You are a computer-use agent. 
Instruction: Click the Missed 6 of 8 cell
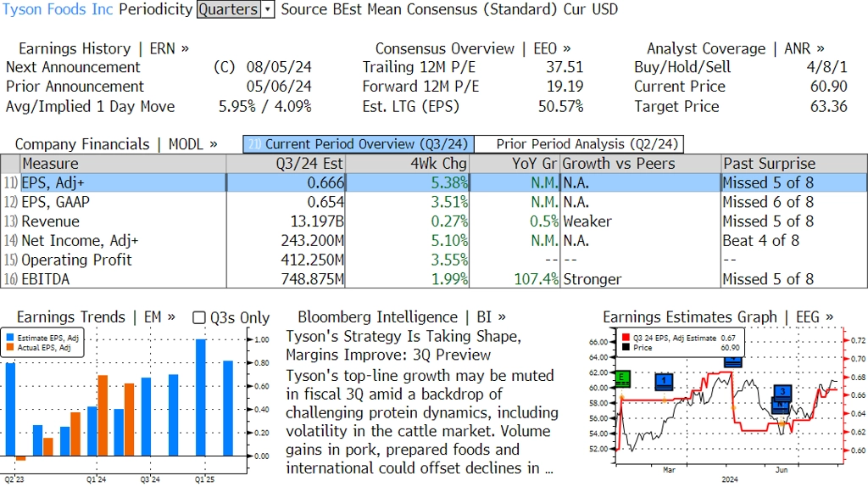click(x=768, y=202)
